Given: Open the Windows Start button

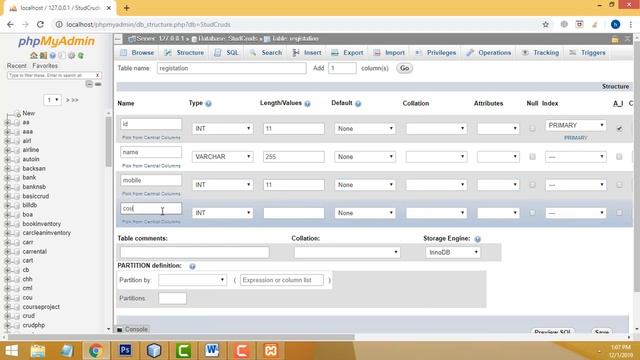Looking at the screenshot, I should (11, 350).
